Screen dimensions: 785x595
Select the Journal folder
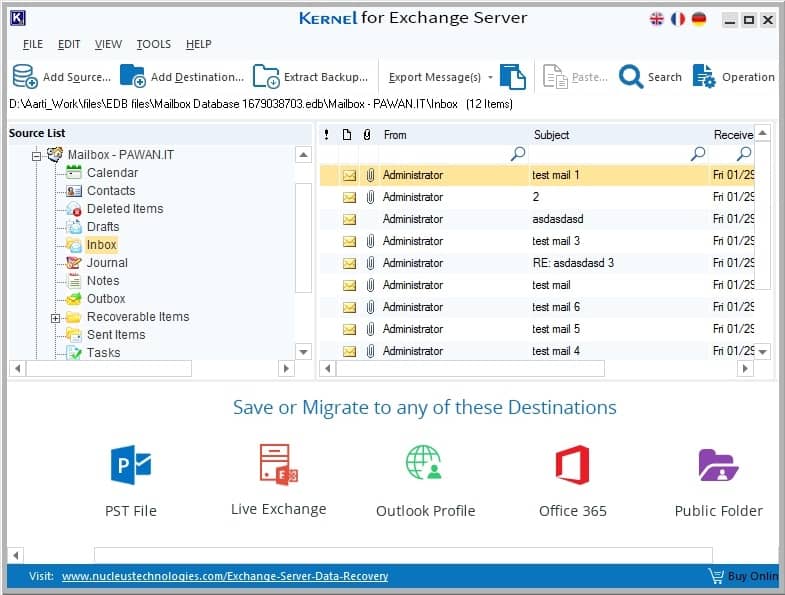[x=107, y=263]
